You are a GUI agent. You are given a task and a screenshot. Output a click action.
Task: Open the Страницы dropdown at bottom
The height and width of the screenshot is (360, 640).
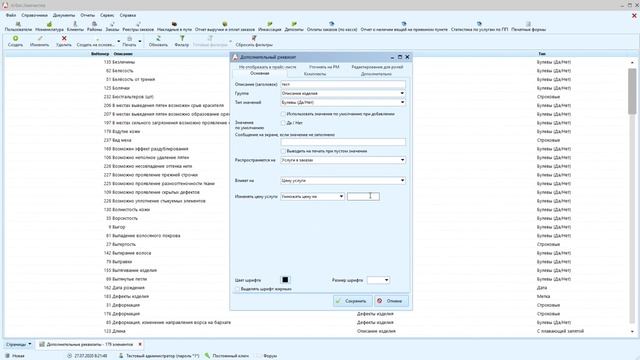tap(18, 344)
